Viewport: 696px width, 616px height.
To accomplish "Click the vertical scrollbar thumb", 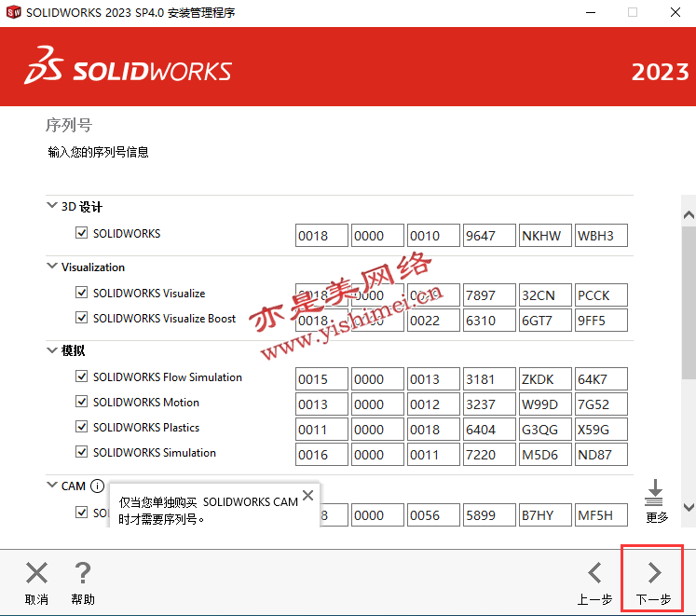I will [689, 303].
